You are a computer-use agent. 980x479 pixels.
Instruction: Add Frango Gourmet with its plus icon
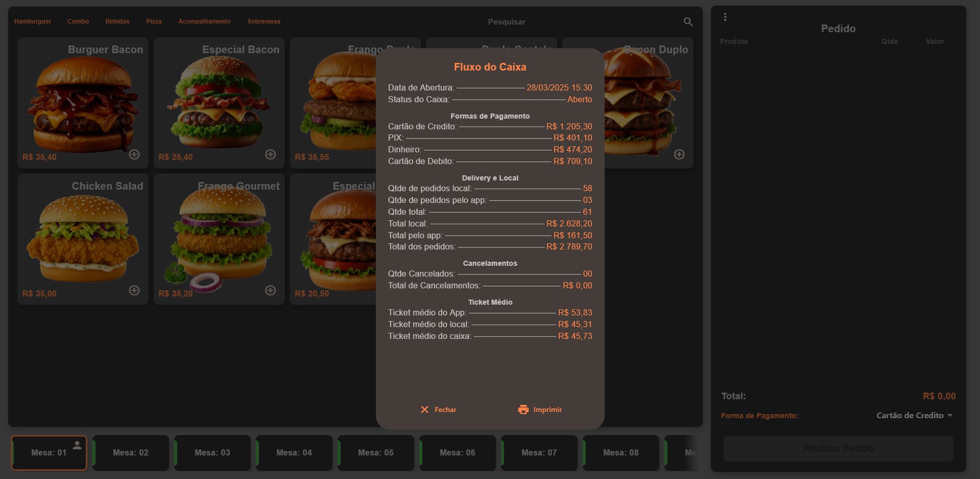[271, 290]
